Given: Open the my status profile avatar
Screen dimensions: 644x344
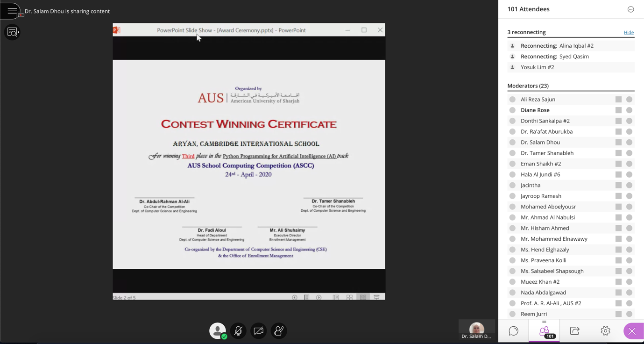Looking at the screenshot, I should point(218,331).
